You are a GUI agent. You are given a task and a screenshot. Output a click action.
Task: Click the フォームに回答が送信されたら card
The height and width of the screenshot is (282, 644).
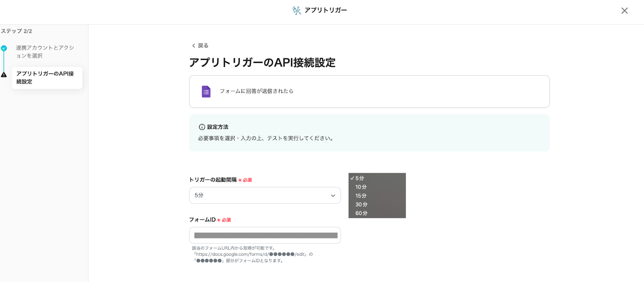369,91
